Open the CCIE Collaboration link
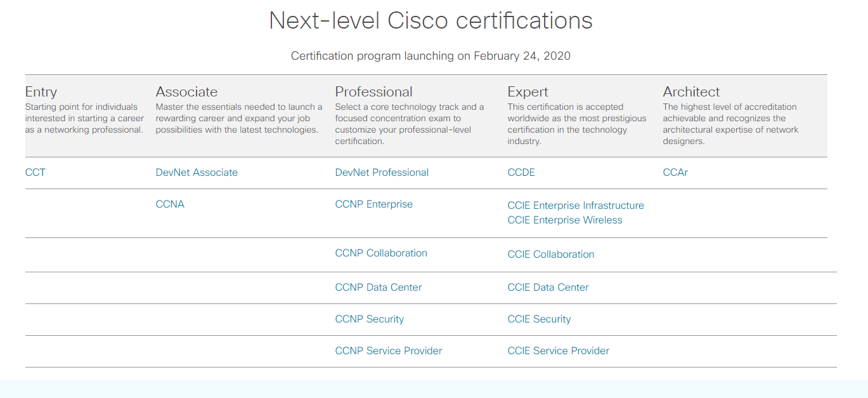This screenshot has width=868, height=398. pos(551,255)
